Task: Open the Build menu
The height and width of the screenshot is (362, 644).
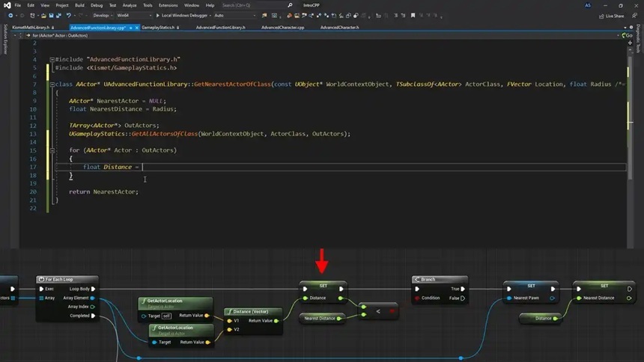Action: click(79, 5)
